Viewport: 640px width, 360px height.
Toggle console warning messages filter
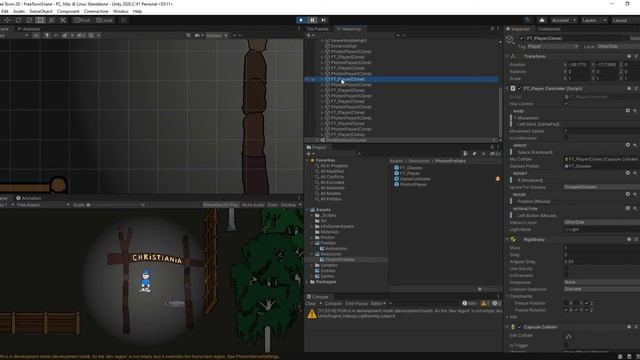pyautogui.click(x=484, y=303)
